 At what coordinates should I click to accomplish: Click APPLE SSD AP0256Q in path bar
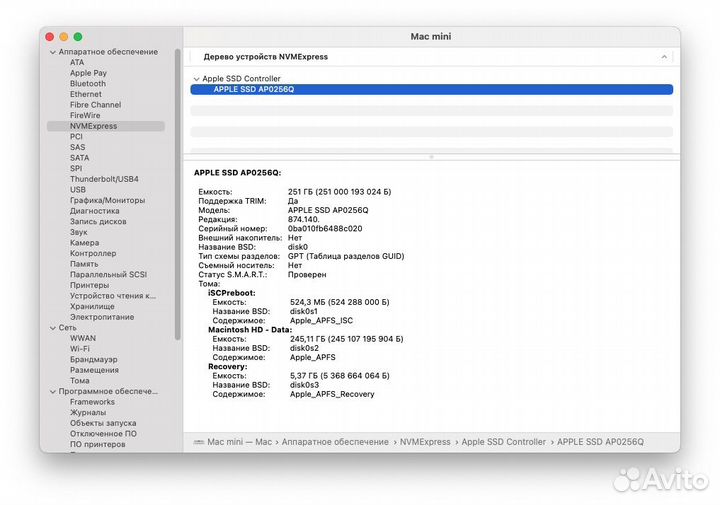coord(600,442)
